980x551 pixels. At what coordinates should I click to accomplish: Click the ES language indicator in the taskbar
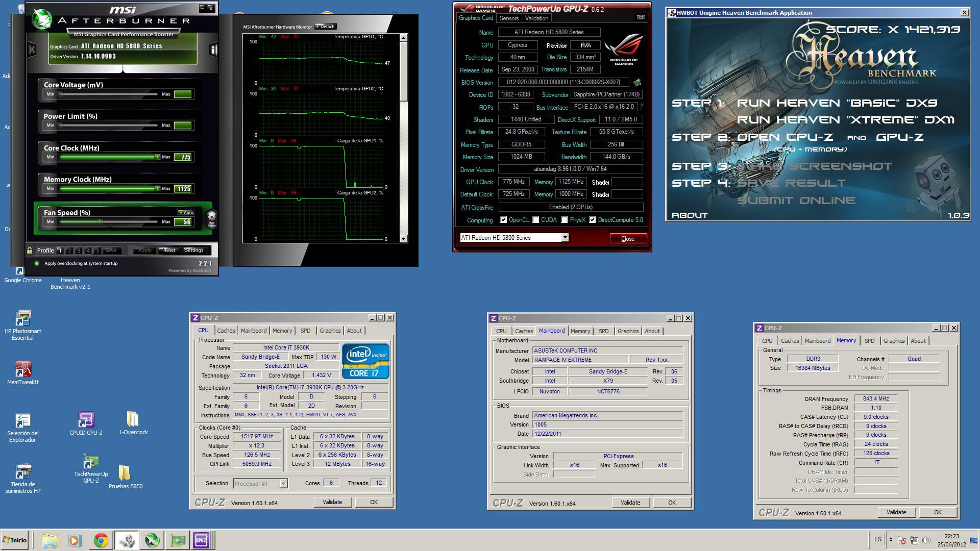[878, 539]
